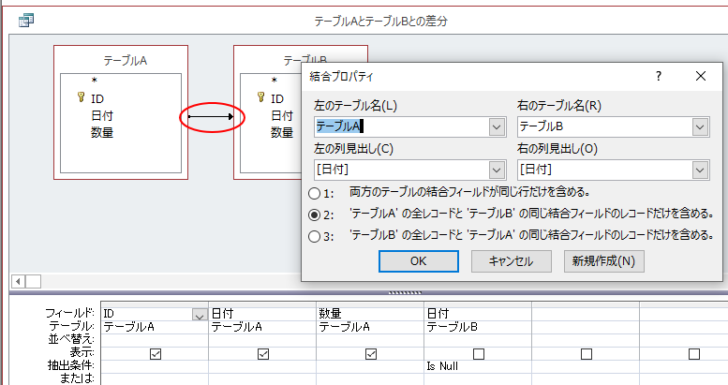
Task: Click the 抽出条件 cell under ID column
Action: click(155, 366)
